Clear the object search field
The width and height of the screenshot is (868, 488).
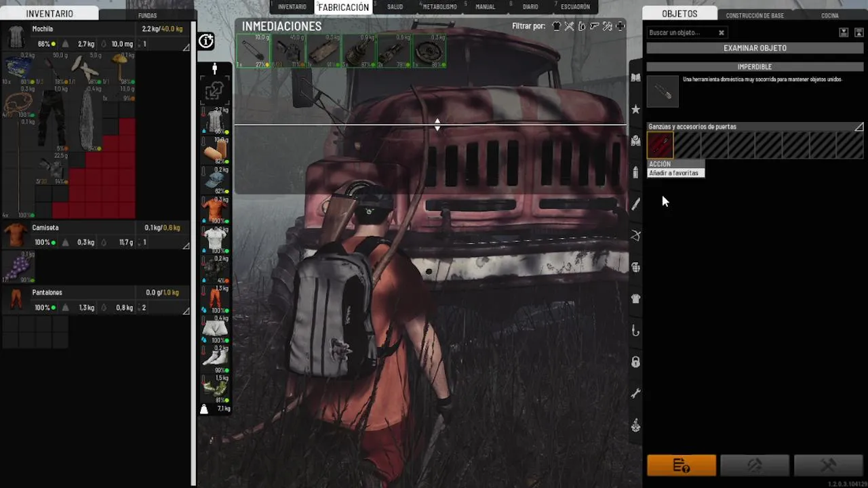722,33
